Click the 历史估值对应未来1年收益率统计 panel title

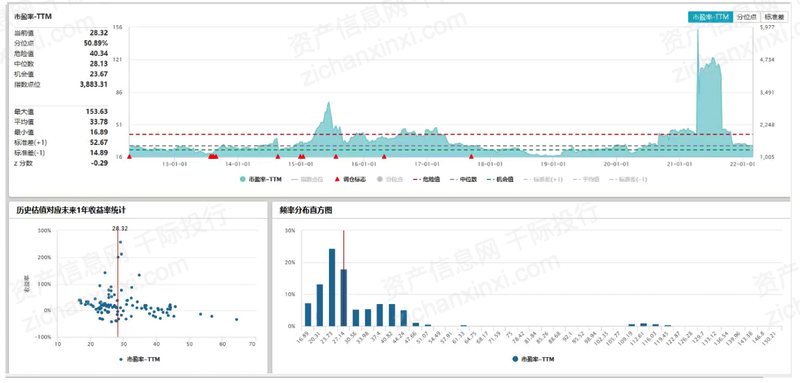point(71,210)
